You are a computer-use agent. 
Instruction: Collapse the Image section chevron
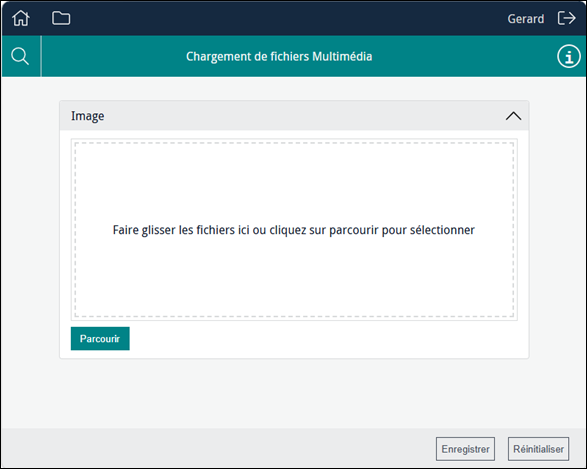[513, 116]
